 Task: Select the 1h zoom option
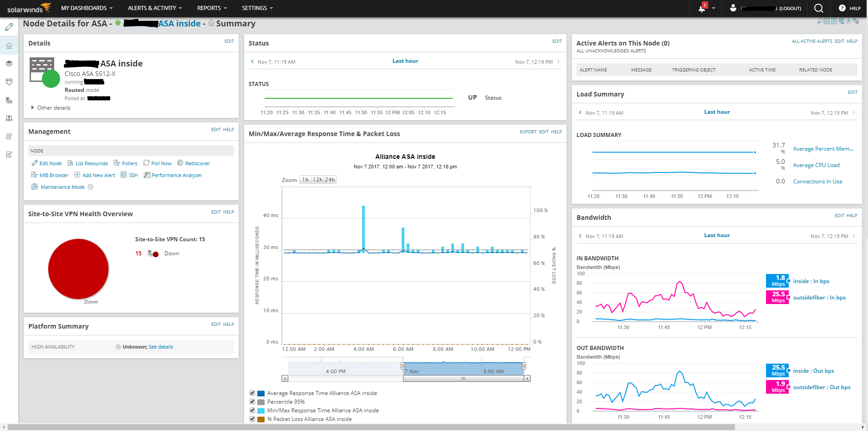(x=305, y=180)
